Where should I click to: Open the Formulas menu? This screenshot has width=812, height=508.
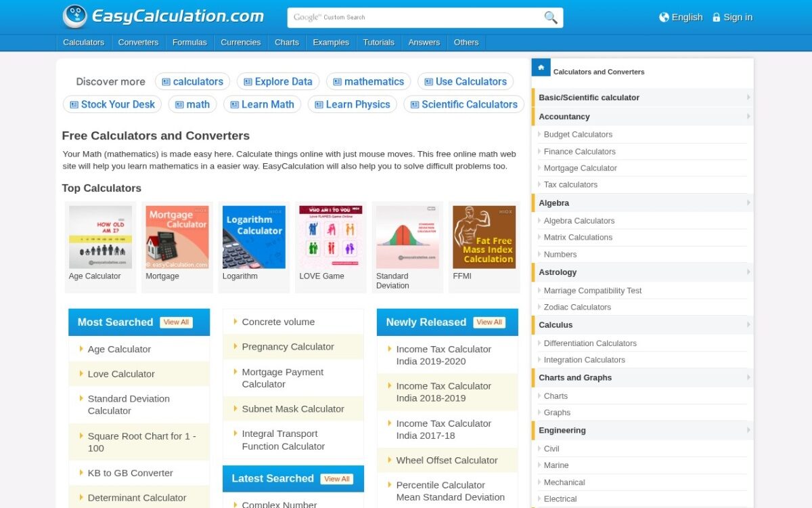coord(189,43)
